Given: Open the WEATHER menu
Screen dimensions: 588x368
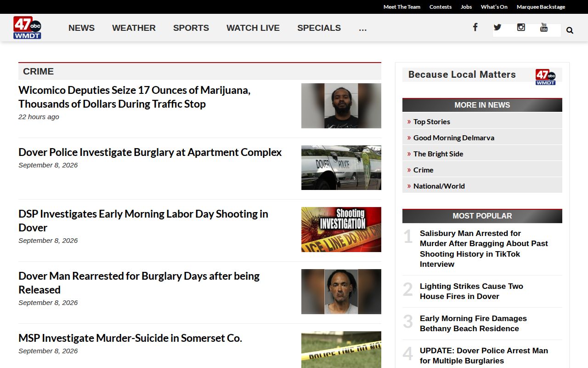Looking at the screenshot, I should pos(134,28).
